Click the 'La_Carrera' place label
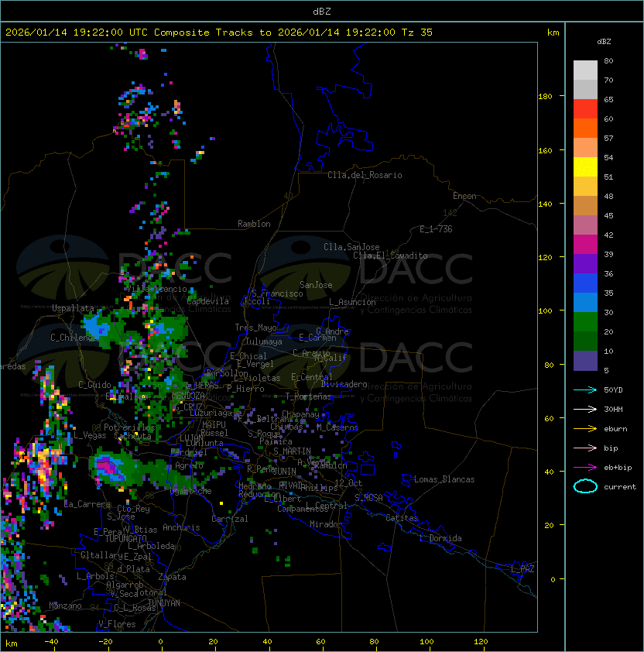Viewport: 644px width, 652px height. coord(87,504)
